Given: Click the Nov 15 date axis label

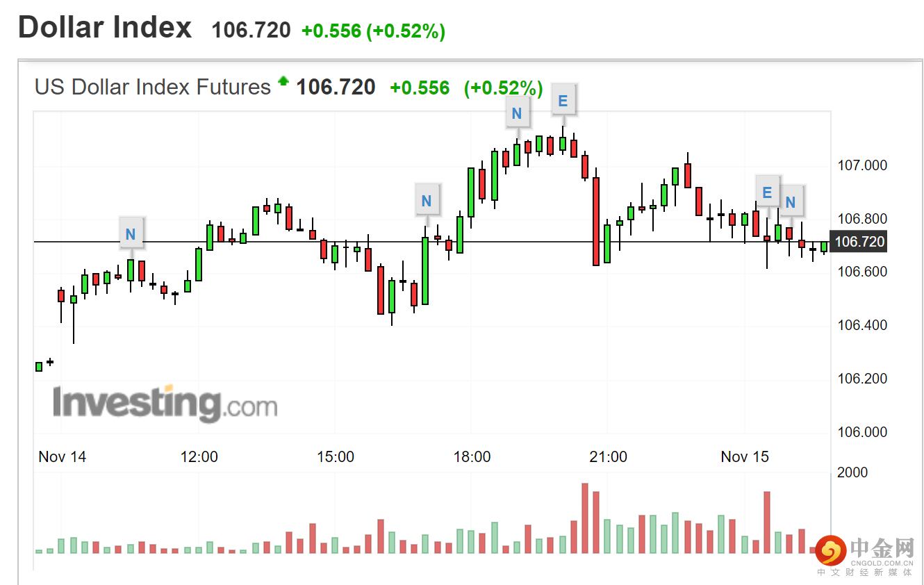Looking at the screenshot, I should tap(745, 456).
